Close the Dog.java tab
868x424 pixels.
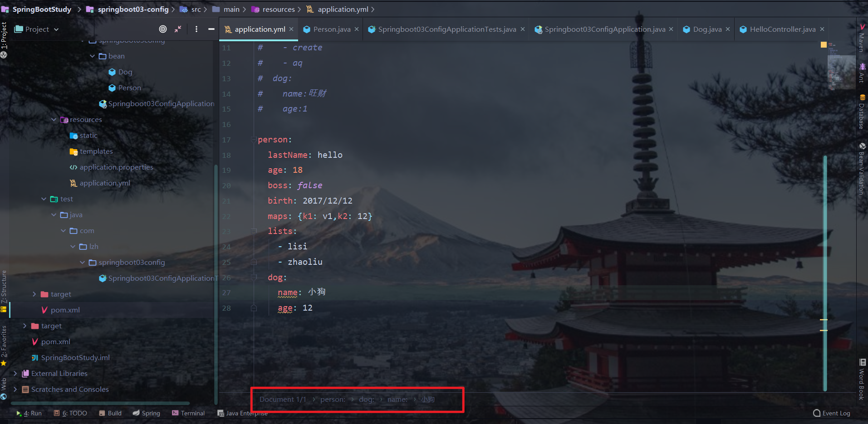[x=728, y=29]
